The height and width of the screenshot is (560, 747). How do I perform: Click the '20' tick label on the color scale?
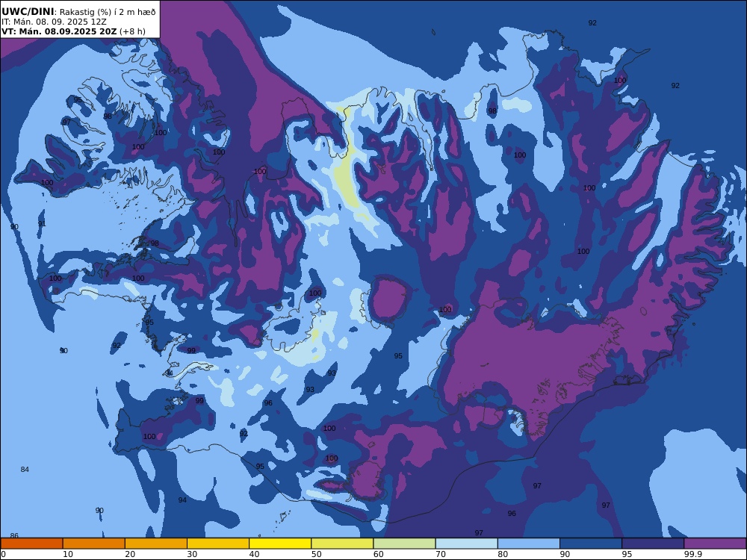pyautogui.click(x=130, y=554)
